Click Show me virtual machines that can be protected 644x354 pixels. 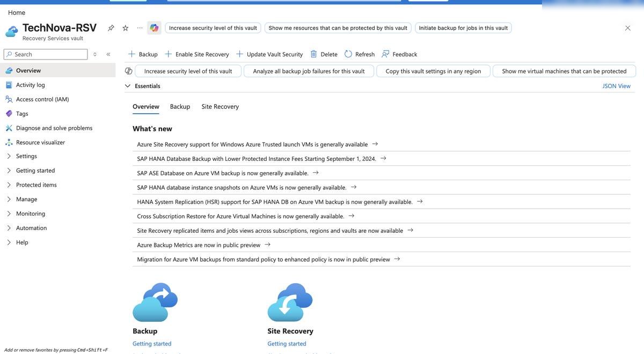(565, 71)
